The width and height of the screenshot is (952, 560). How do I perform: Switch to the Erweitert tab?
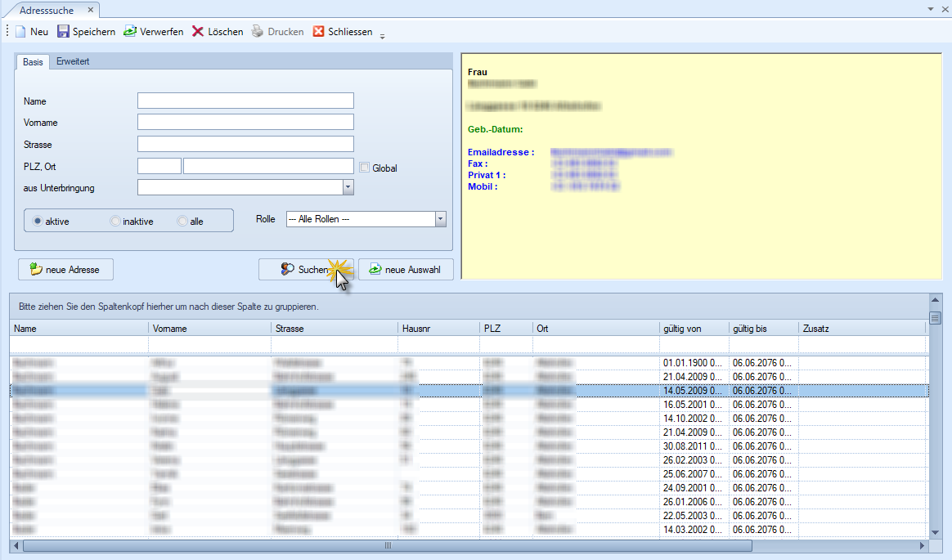(73, 62)
